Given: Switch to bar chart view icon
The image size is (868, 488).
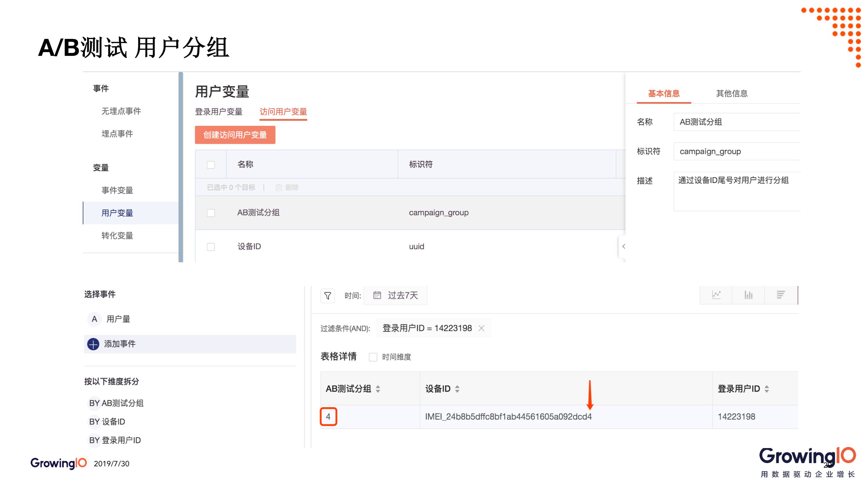Looking at the screenshot, I should point(749,295).
